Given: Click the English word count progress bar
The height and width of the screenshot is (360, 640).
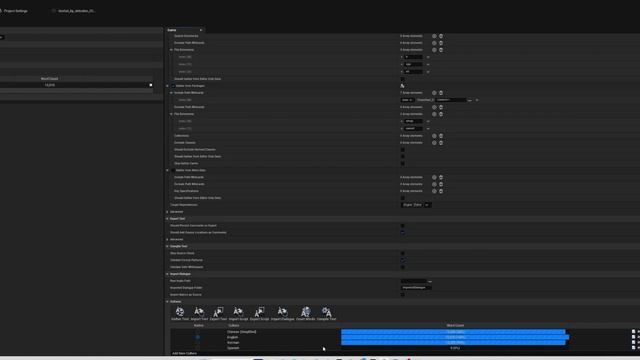Looking at the screenshot, I should pyautogui.click(x=455, y=337).
